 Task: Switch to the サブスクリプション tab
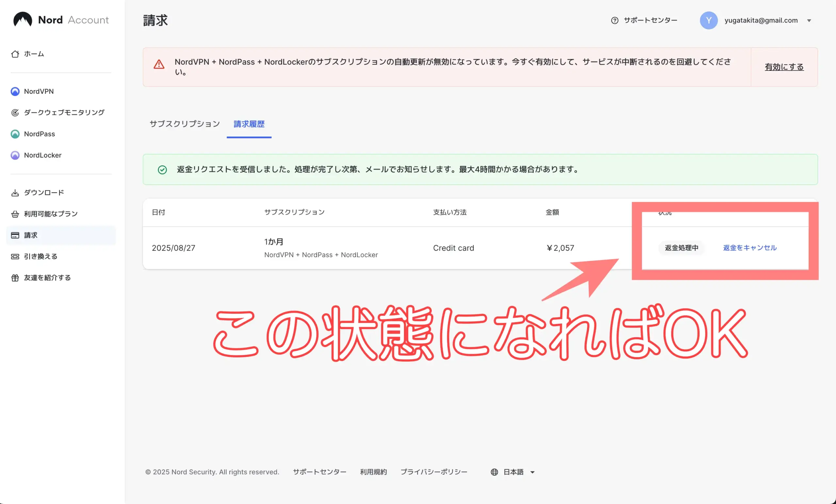[185, 124]
